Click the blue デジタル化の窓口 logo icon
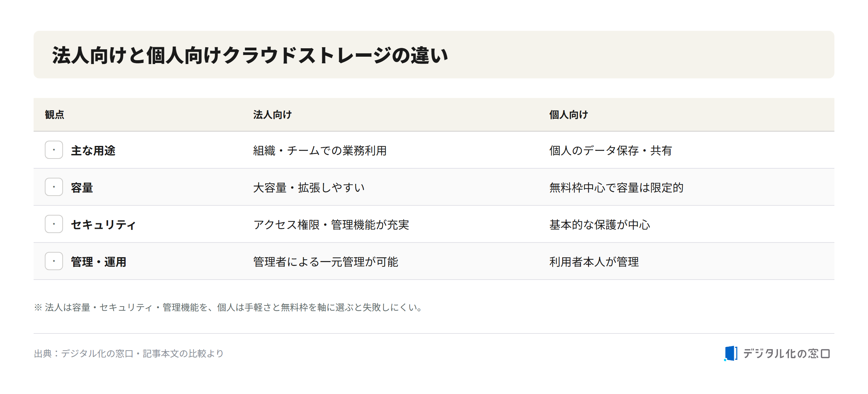 [x=731, y=353]
